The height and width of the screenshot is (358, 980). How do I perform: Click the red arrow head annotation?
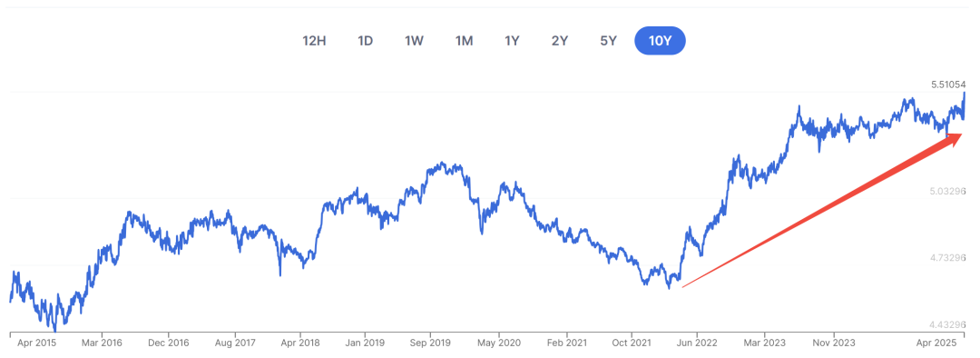[x=950, y=141]
